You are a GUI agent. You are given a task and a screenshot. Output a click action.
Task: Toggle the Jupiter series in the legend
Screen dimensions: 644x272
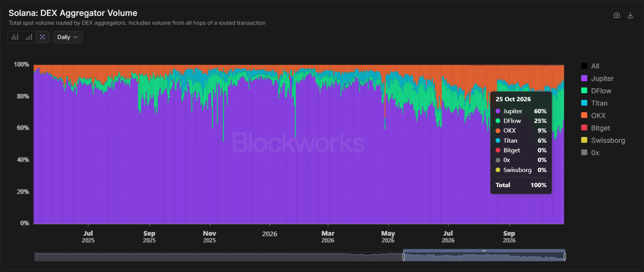598,79
